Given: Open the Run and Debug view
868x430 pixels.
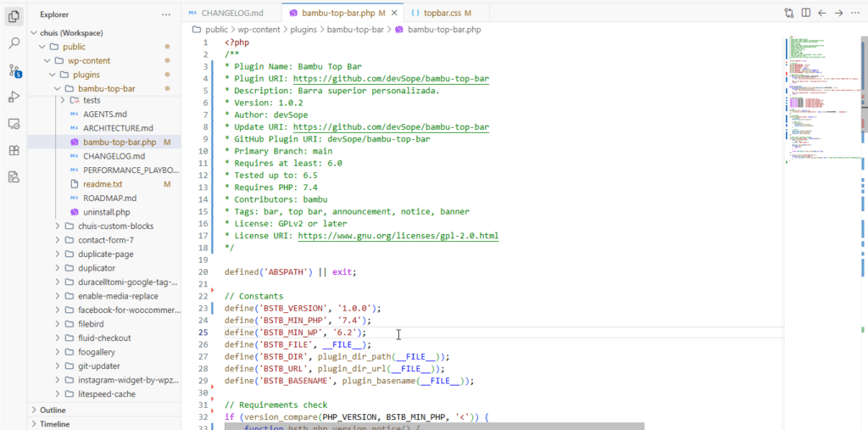Looking at the screenshot, I should click(x=14, y=98).
